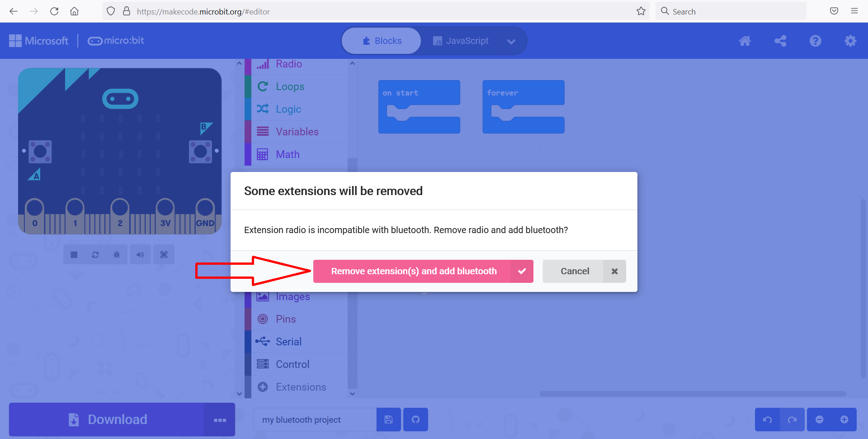The image size is (868, 439).
Task: Click the Microsoft logo
Action: (x=39, y=41)
